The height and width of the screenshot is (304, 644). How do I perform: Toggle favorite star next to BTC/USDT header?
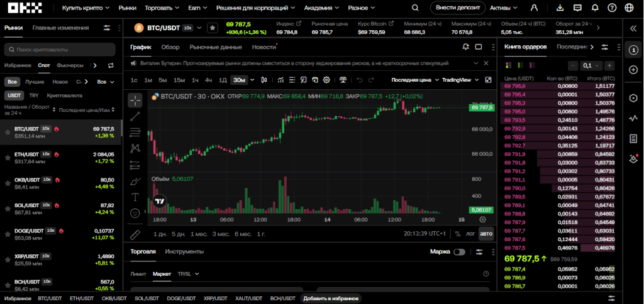pos(213,28)
